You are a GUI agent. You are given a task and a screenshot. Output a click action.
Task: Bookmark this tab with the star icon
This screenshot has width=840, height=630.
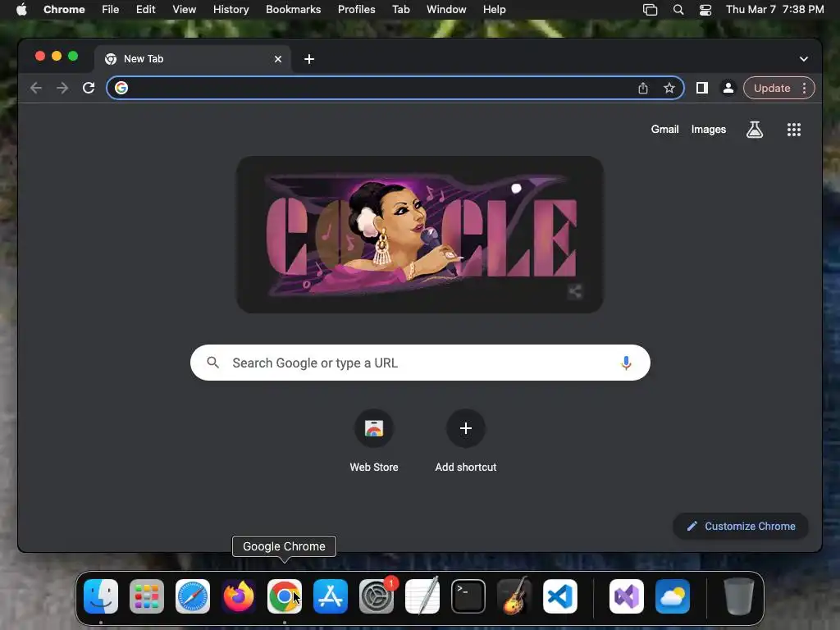(669, 88)
